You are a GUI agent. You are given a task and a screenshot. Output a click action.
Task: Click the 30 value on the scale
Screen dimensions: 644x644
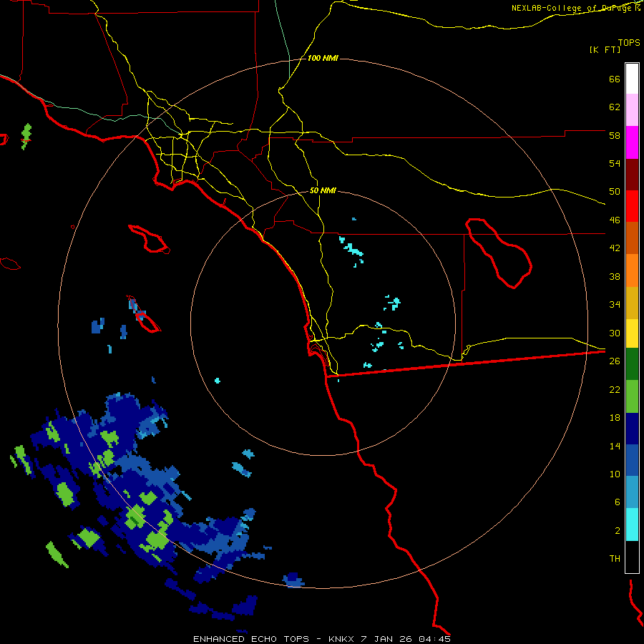click(x=615, y=333)
